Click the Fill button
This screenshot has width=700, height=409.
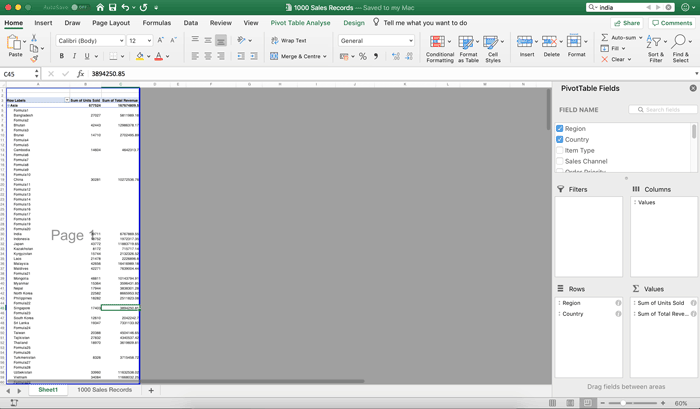(612, 48)
